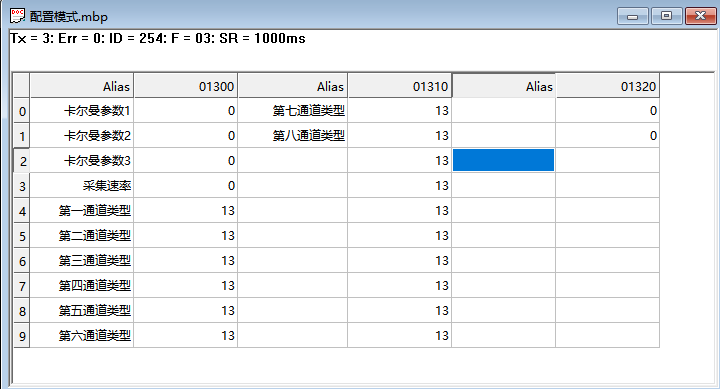Maximize the 配置模式.mbp window

(x=666, y=16)
